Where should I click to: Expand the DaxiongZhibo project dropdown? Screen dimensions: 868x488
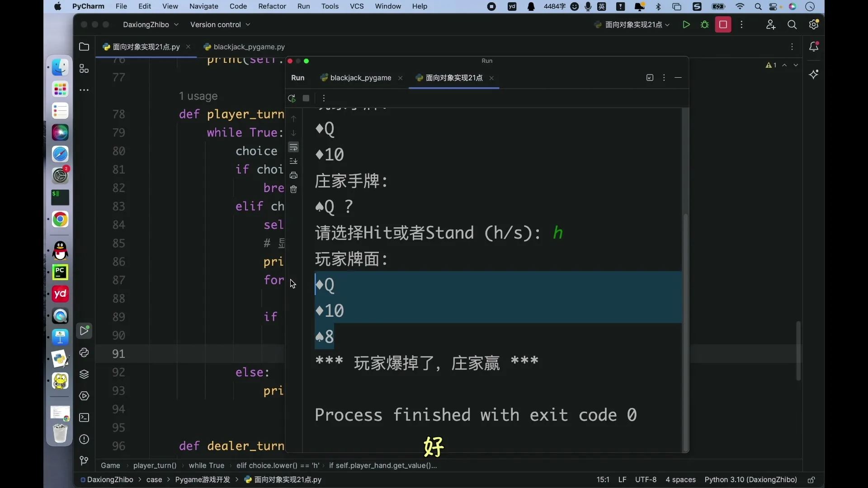[x=151, y=25]
